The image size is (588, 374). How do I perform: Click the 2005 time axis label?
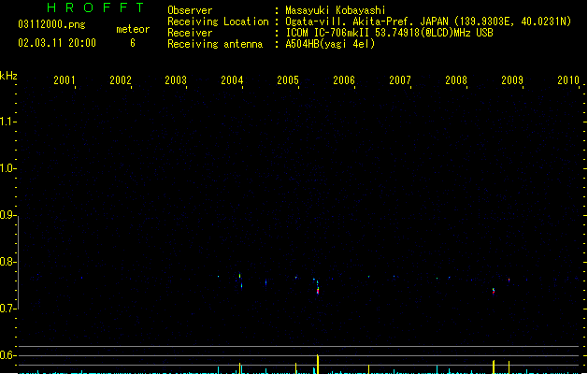coord(288,79)
